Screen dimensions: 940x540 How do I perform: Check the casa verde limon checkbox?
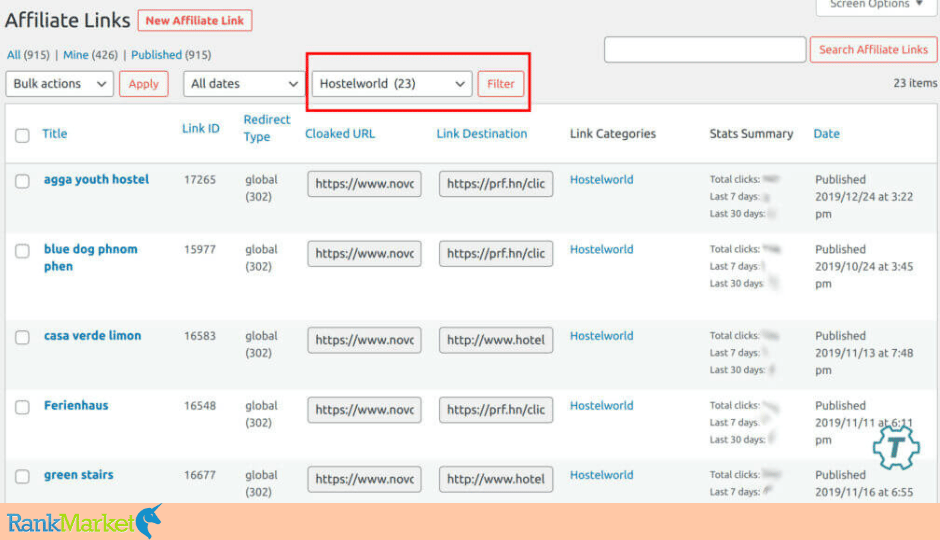click(22, 337)
